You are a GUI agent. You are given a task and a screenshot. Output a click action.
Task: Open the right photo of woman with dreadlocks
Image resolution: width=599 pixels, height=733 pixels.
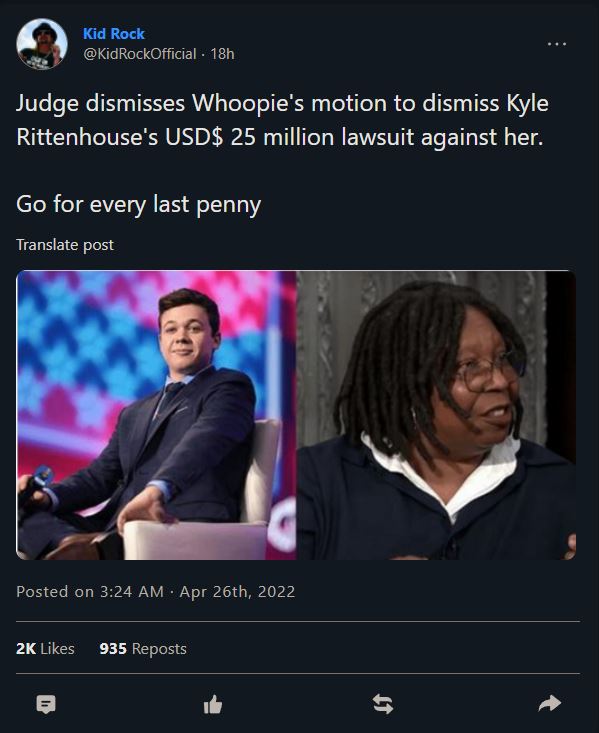[437, 415]
